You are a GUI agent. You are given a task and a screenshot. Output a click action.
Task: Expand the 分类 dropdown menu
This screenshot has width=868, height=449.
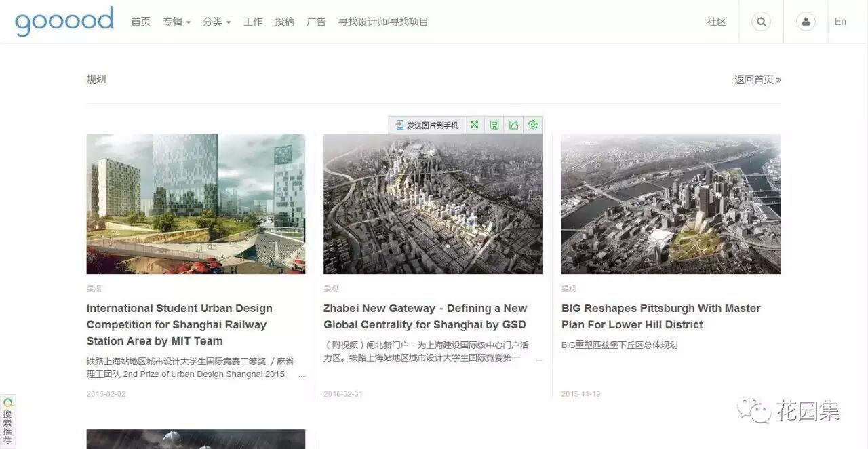tap(216, 22)
